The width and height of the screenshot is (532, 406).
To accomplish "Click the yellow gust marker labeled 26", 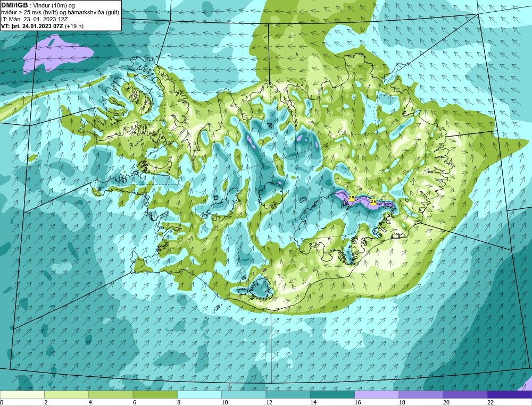I will pos(373,201).
